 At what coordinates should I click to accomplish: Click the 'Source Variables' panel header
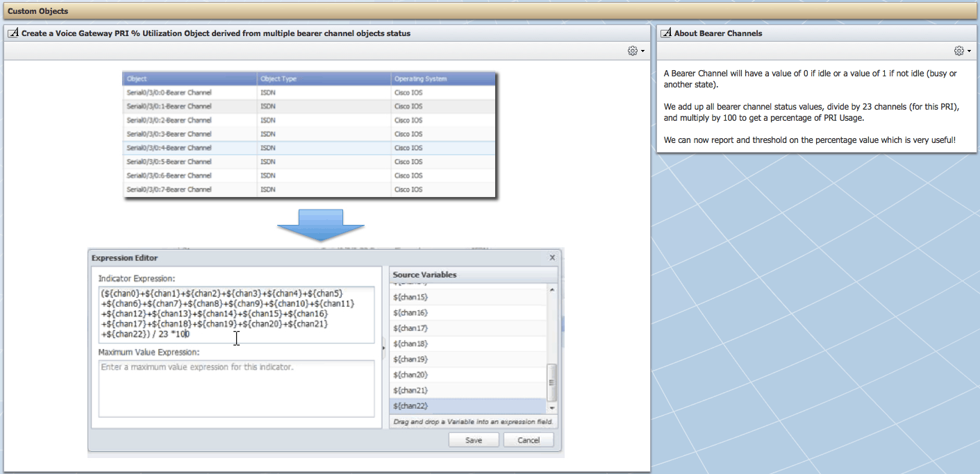[x=472, y=275]
